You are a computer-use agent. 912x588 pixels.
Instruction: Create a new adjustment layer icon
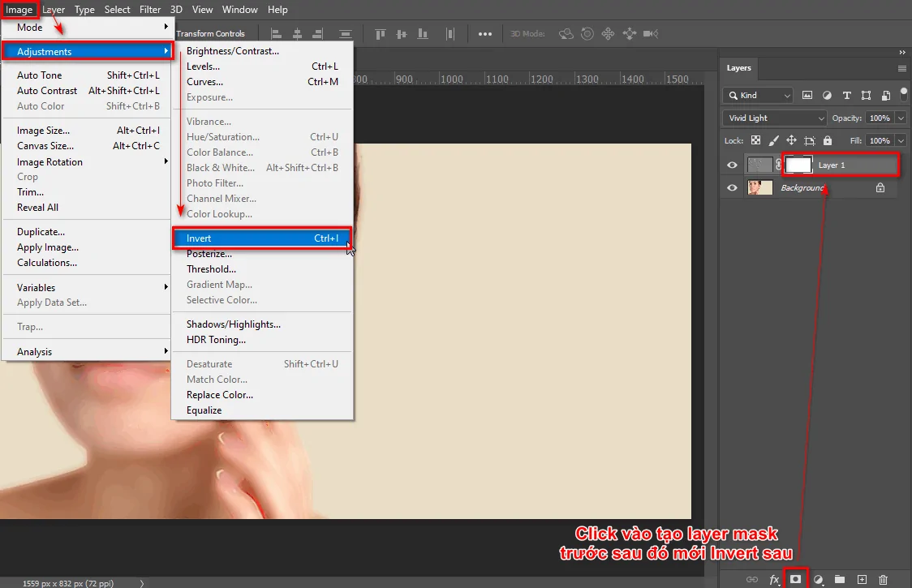pyautogui.click(x=819, y=579)
